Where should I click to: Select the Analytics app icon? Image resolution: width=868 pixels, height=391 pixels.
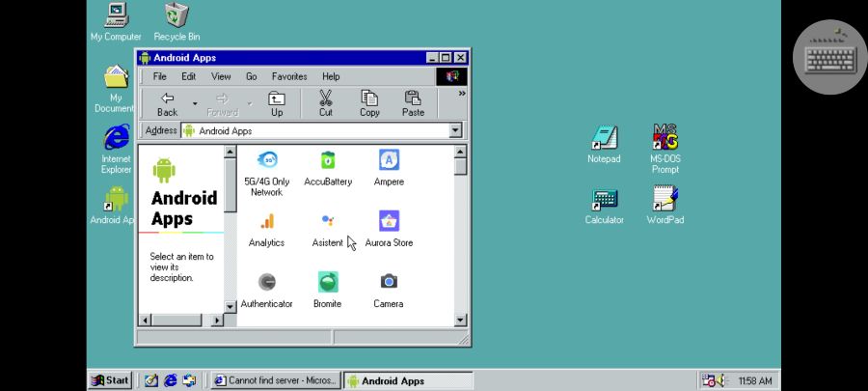point(267,221)
